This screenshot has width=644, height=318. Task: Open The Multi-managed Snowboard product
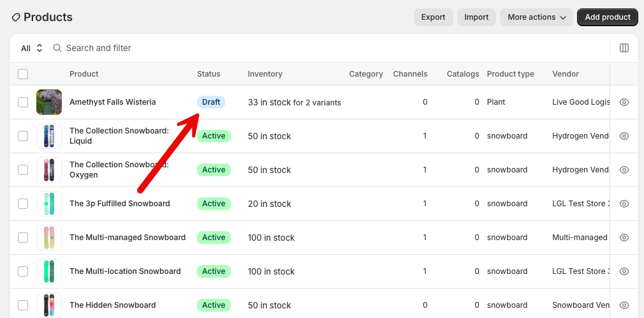[128, 238]
